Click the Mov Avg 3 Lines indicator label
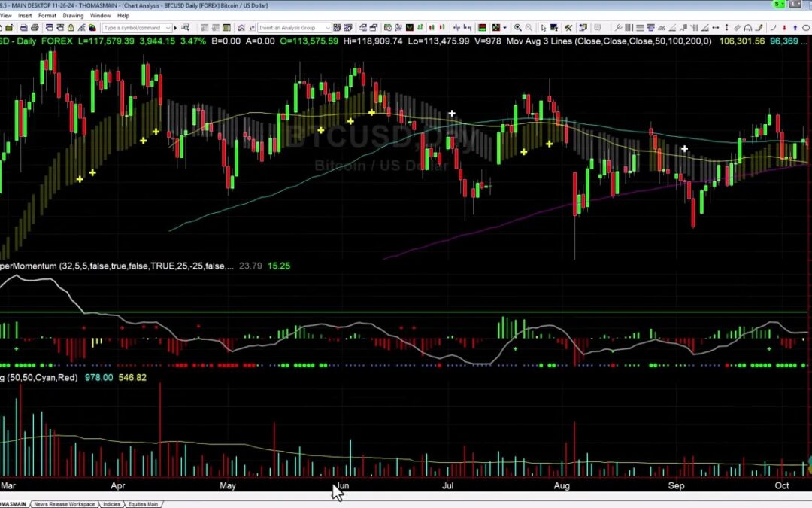 (609, 41)
